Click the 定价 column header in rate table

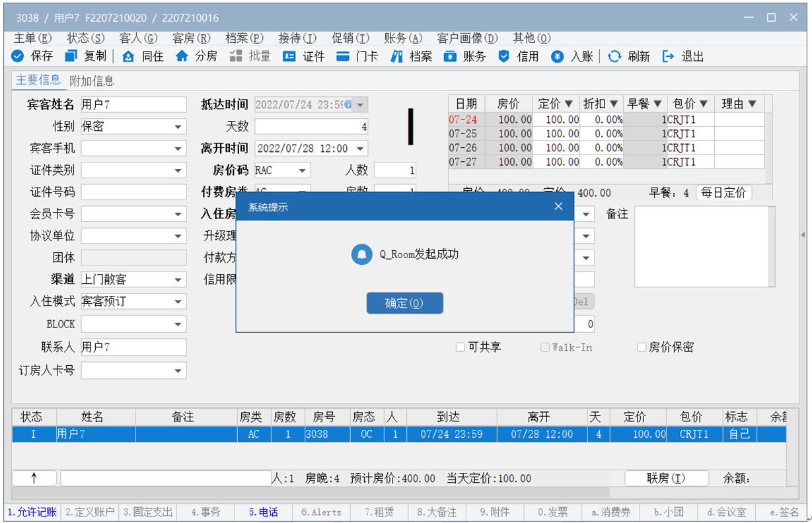tap(556, 104)
